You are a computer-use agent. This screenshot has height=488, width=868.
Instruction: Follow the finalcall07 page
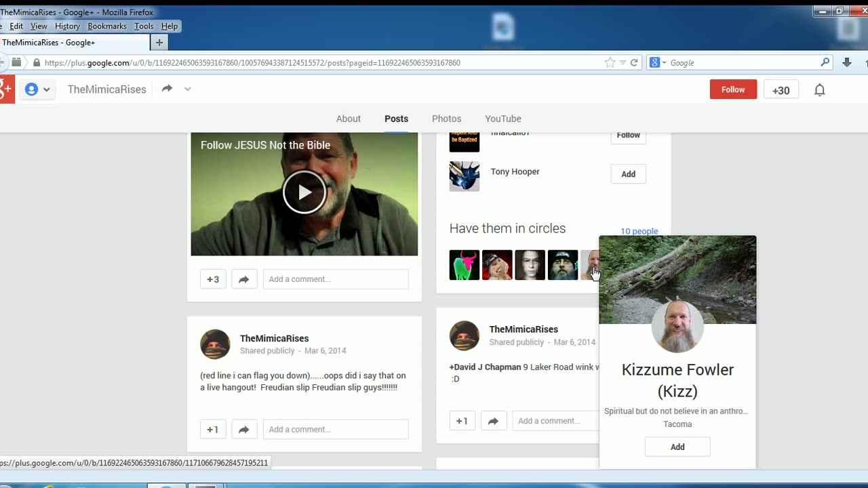tap(629, 136)
